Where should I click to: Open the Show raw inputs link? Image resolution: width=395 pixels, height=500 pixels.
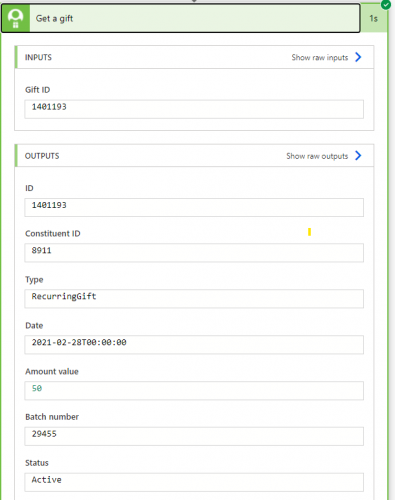coord(320,57)
